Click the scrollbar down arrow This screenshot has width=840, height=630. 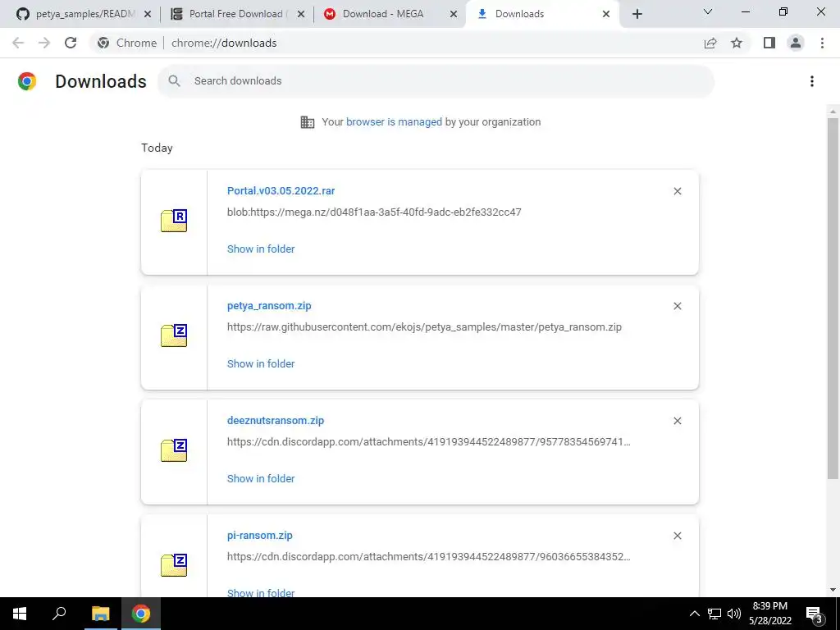833,590
